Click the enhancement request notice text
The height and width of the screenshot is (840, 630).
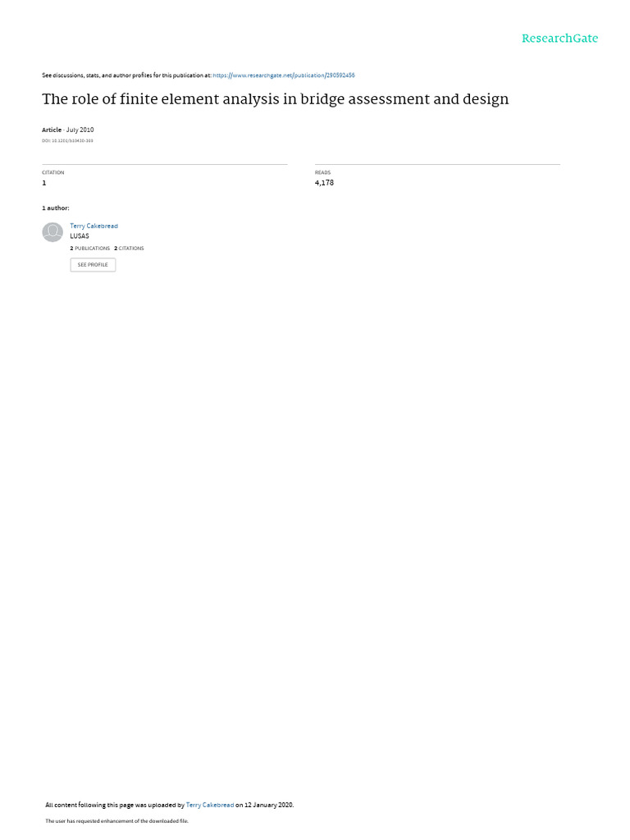116,820
